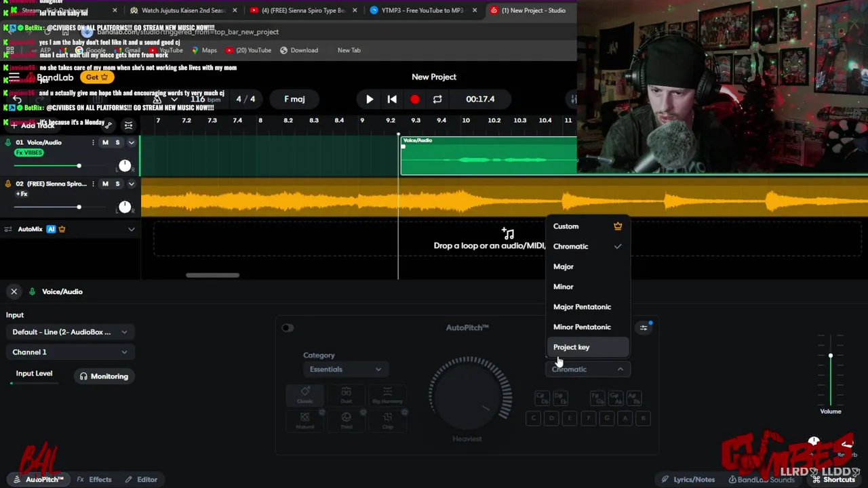This screenshot has width=868, height=488.
Task: Click the music note drop-loop icon
Action: pyautogui.click(x=508, y=233)
